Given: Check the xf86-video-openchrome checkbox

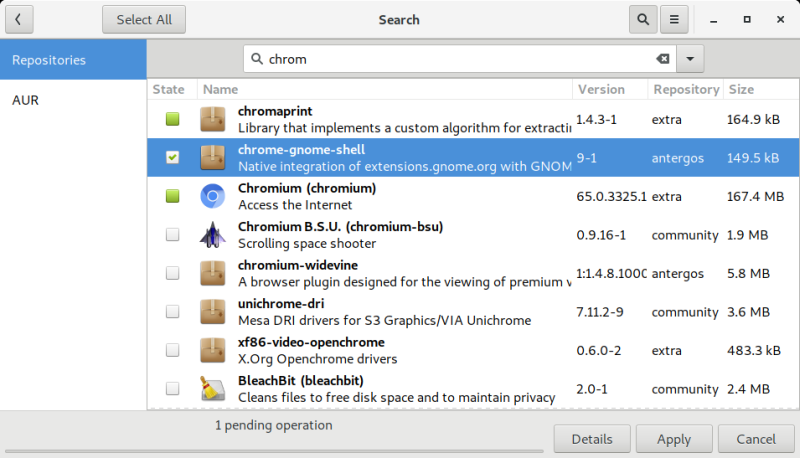Looking at the screenshot, I should click(172, 350).
